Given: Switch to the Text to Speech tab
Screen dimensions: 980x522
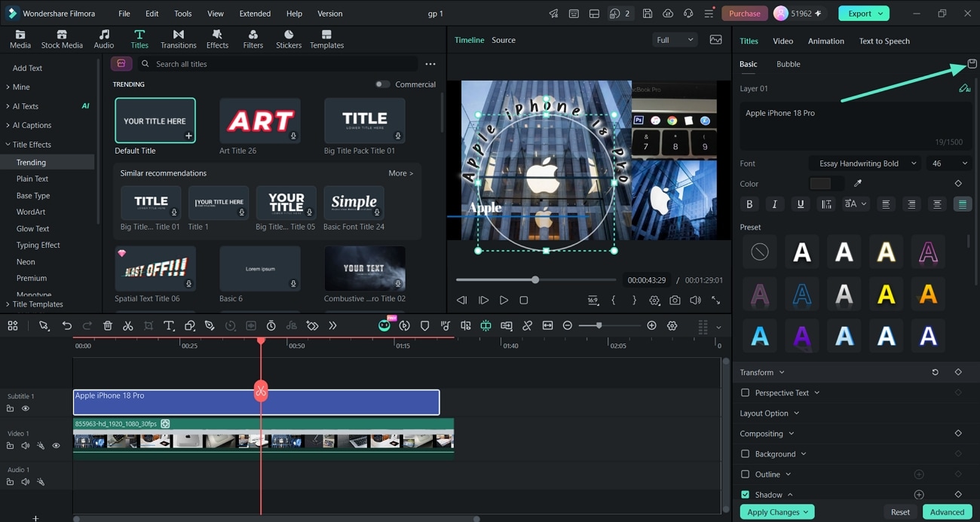Looking at the screenshot, I should (884, 41).
